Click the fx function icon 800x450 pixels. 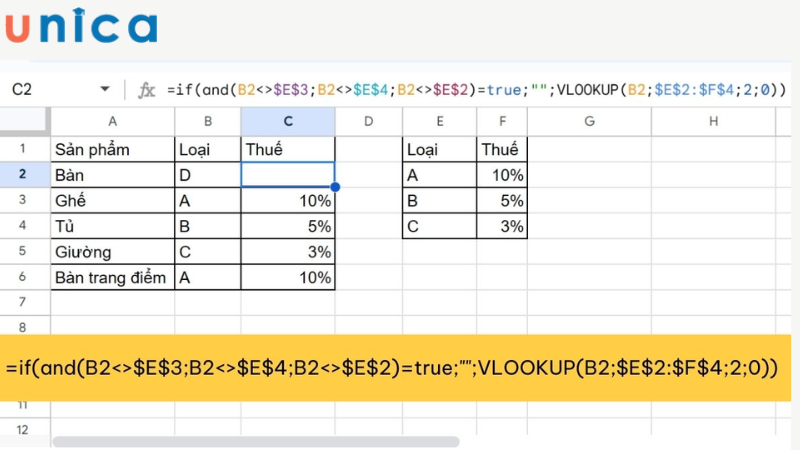tap(147, 90)
